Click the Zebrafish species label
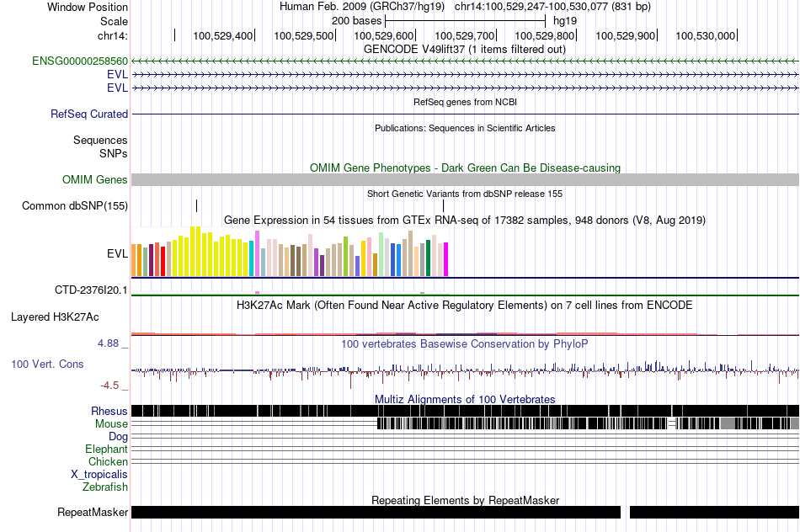This screenshot has height=532, width=800. coord(105,487)
